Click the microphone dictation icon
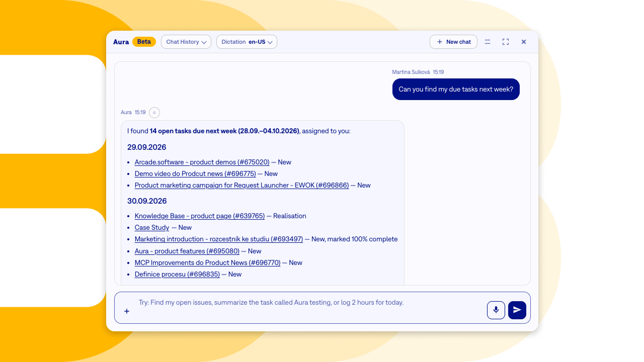This screenshot has width=644, height=362. click(x=496, y=310)
